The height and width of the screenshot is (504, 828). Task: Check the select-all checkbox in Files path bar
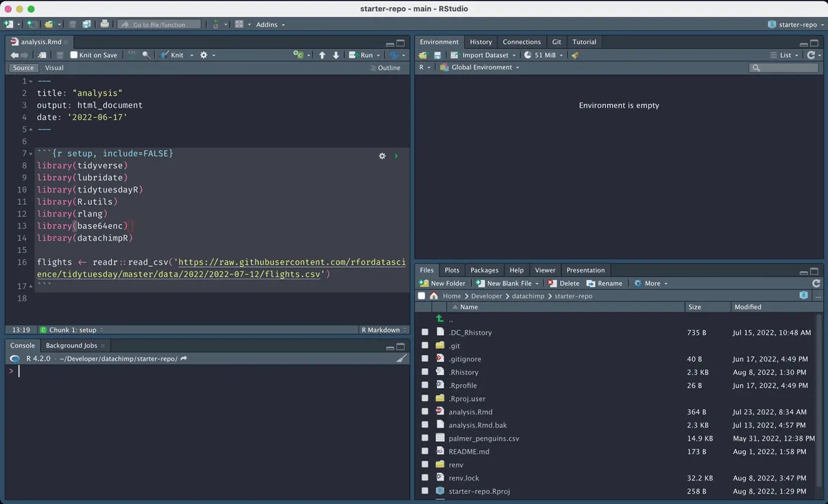(x=421, y=296)
